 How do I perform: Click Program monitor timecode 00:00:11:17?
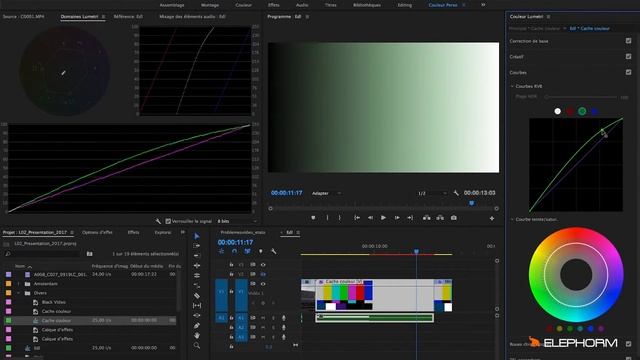pyautogui.click(x=287, y=193)
